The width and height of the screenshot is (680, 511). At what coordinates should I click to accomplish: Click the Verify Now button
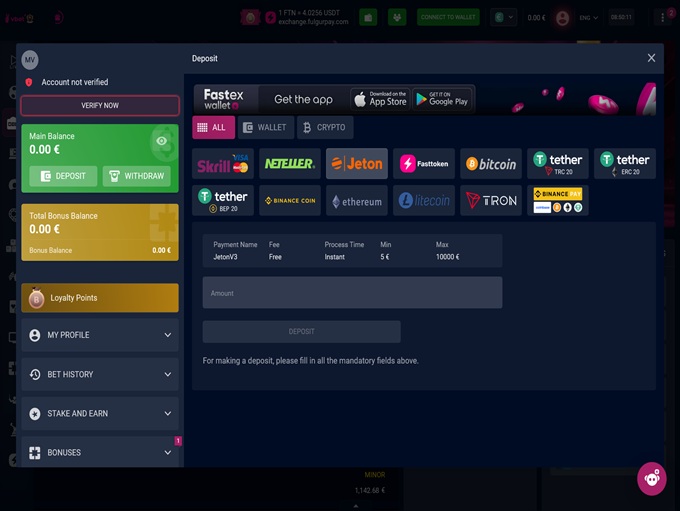[100, 105]
